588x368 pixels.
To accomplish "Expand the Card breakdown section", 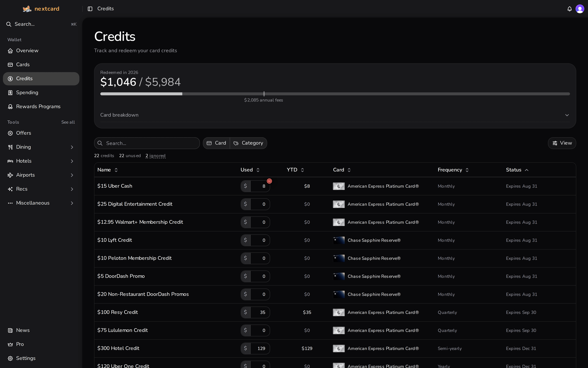I will tap(335, 115).
